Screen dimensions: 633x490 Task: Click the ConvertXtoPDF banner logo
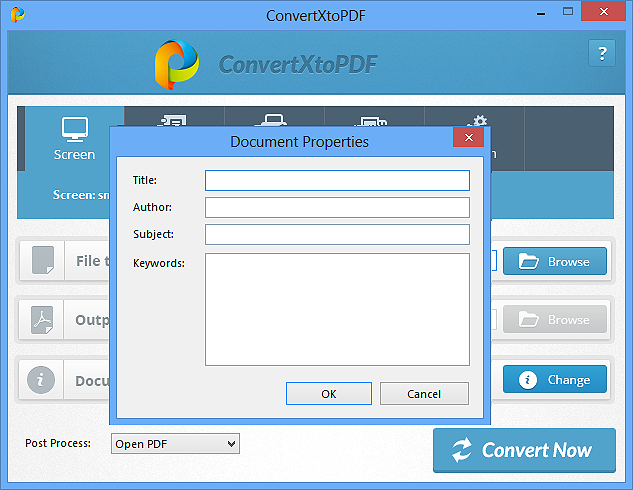(176, 65)
